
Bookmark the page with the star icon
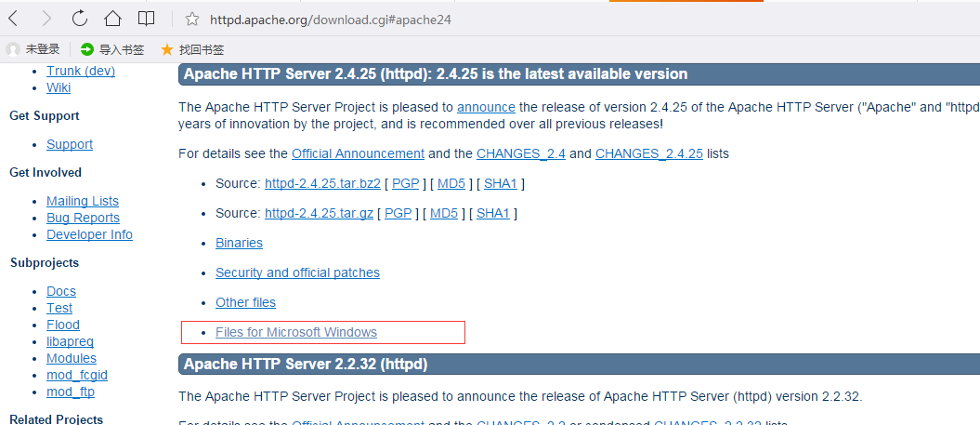click(192, 20)
